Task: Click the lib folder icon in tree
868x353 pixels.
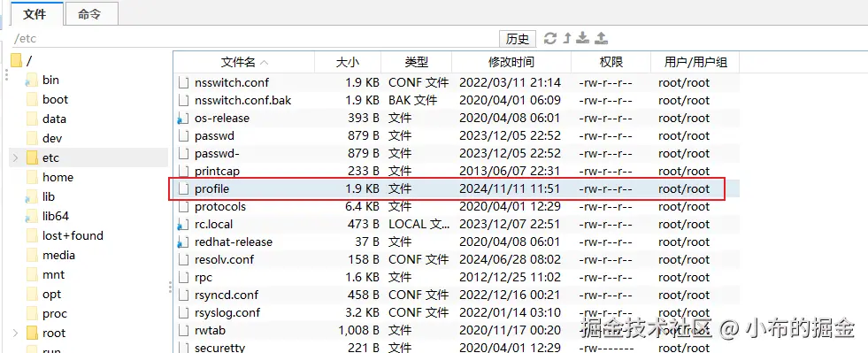Action: click(x=32, y=197)
